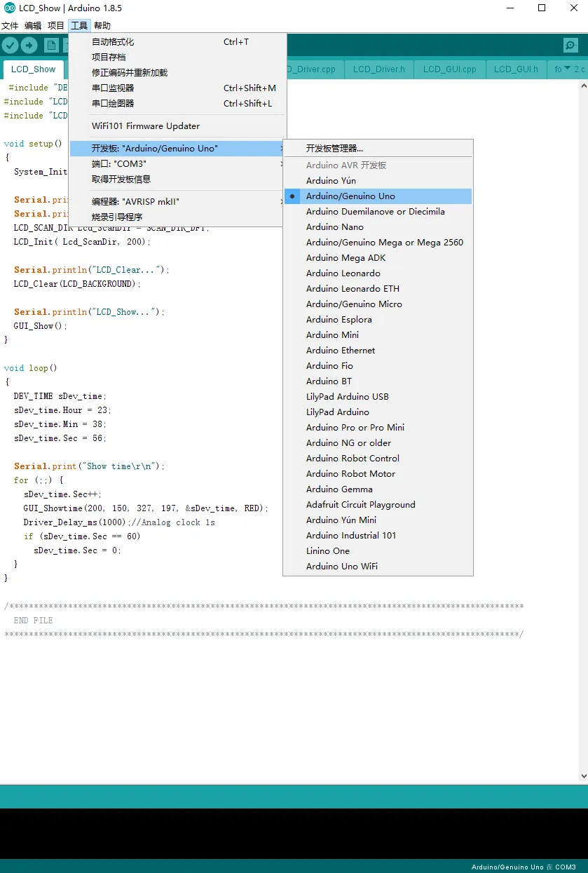Choose Arduino Pro or Pro Mini

[378, 428]
